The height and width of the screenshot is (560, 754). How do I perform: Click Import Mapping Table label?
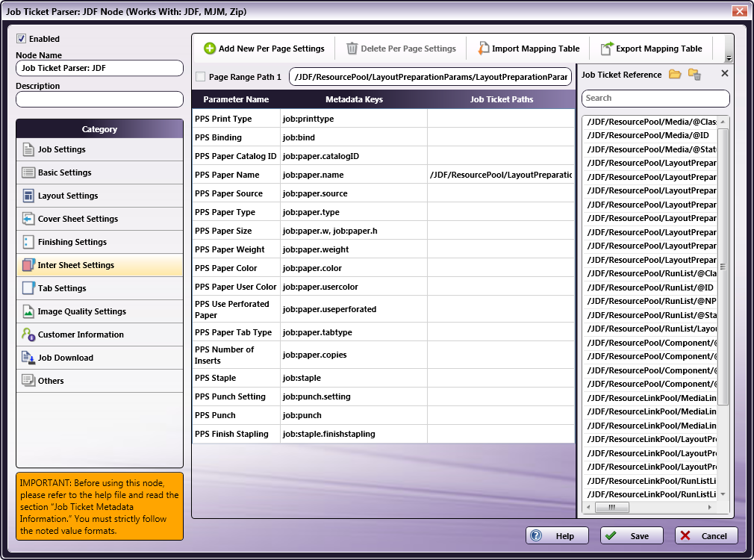(x=536, y=49)
